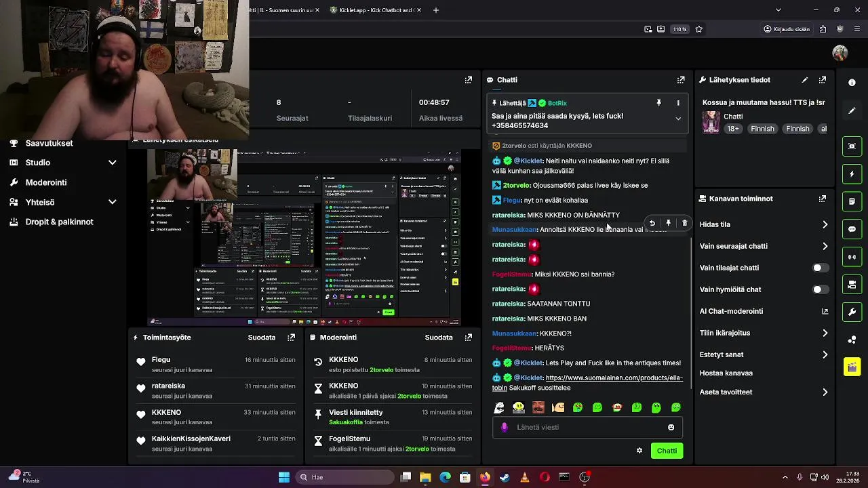Pop out the Toimintasyöte panel
The image size is (868, 488).
tap(292, 338)
